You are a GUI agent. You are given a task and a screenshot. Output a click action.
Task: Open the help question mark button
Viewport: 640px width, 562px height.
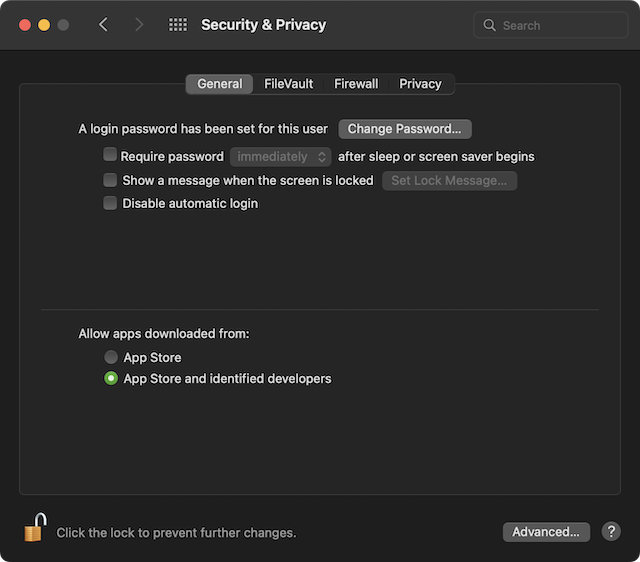point(611,532)
